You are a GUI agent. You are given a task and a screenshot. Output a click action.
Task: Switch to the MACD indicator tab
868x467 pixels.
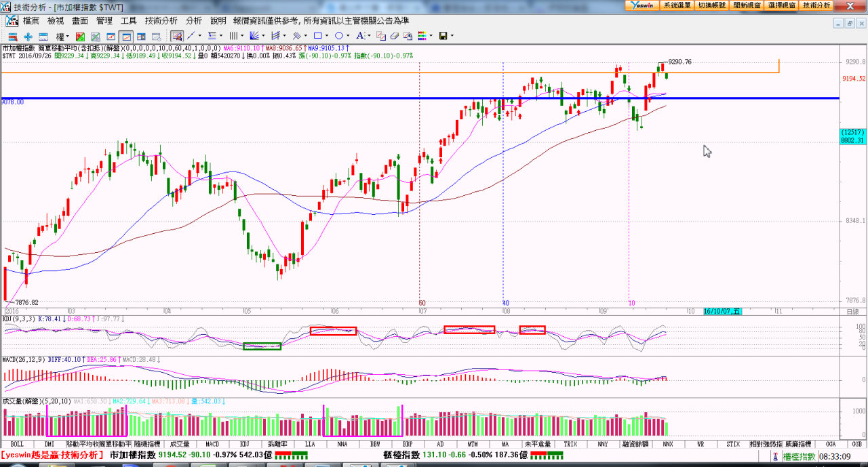[x=212, y=444]
